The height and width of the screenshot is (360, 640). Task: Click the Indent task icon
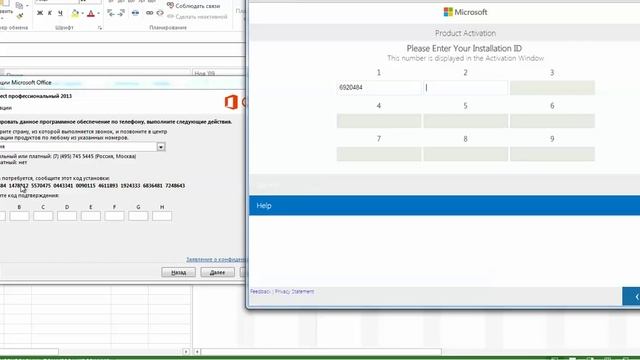point(121,13)
